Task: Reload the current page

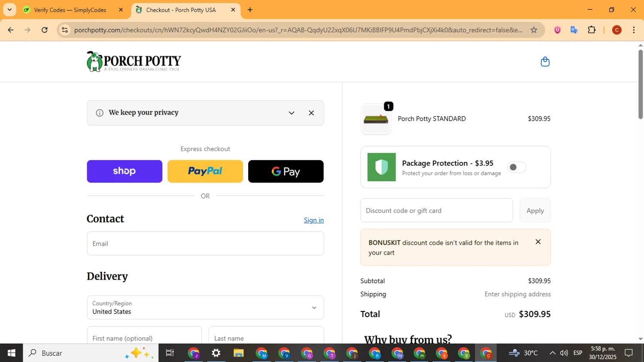Action: coord(45,30)
